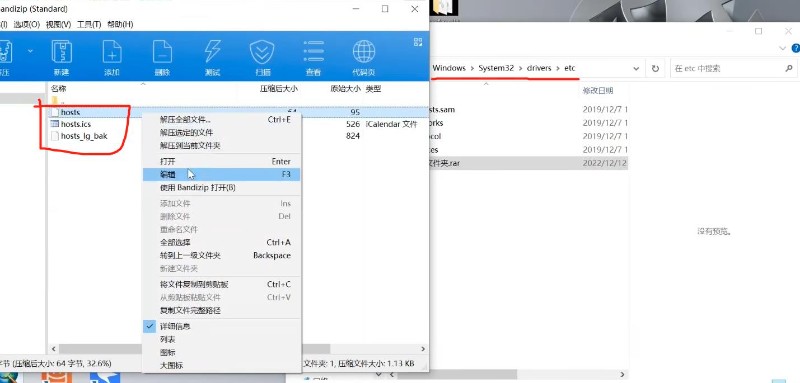Choose 打开 (Enter) in context menu

click(x=221, y=161)
